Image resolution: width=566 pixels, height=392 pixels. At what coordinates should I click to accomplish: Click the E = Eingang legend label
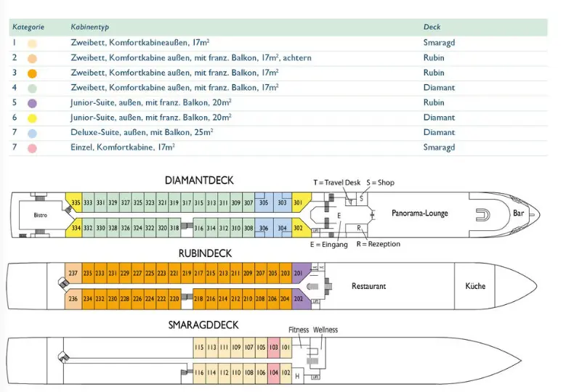pos(329,245)
